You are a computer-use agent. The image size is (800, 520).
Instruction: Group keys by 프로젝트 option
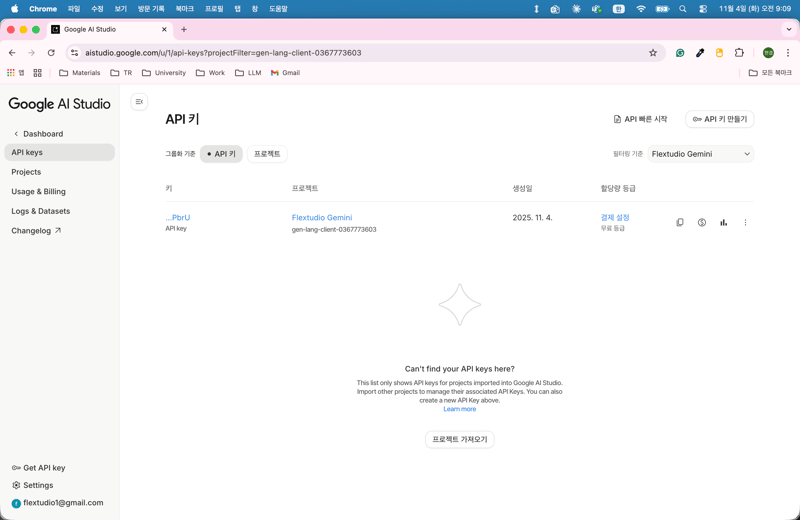coord(267,154)
